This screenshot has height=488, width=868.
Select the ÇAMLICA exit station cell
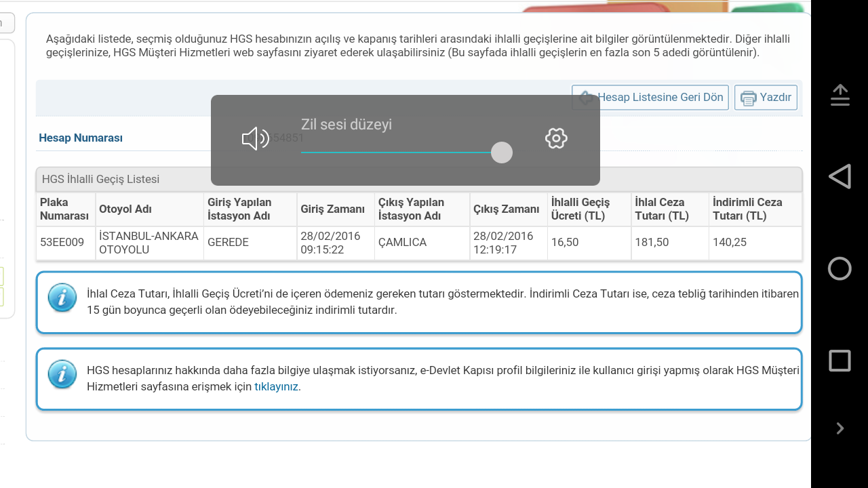(x=422, y=243)
